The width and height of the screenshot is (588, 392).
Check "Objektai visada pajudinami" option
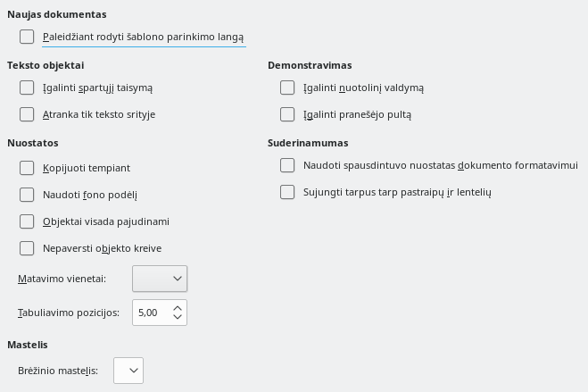tap(27, 221)
